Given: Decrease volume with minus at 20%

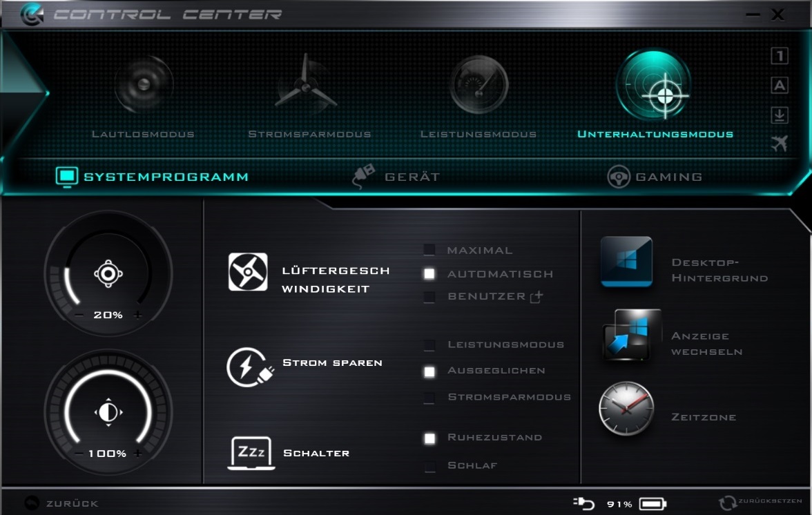Looking at the screenshot, I should 79,315.
